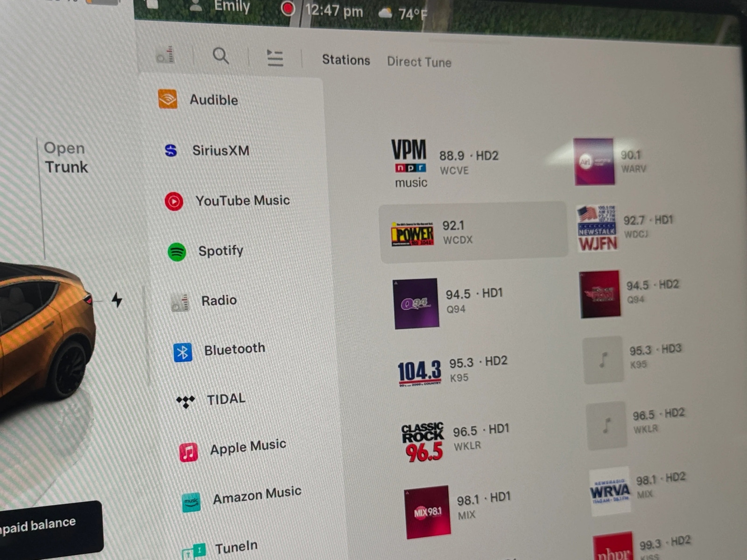Open the Apple Music icon
The height and width of the screenshot is (560, 747).
click(189, 452)
